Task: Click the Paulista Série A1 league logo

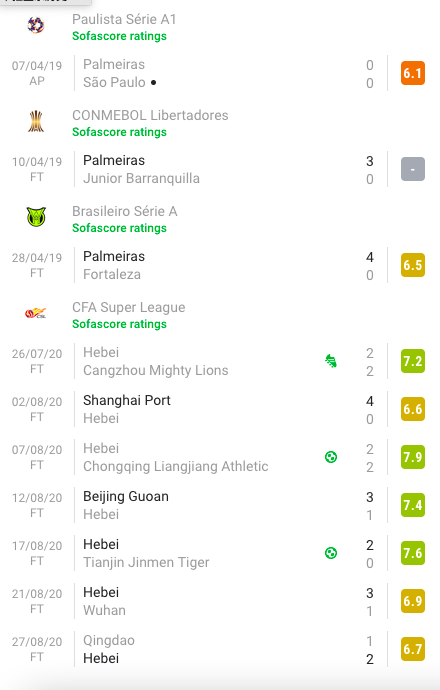Action: pos(36,25)
